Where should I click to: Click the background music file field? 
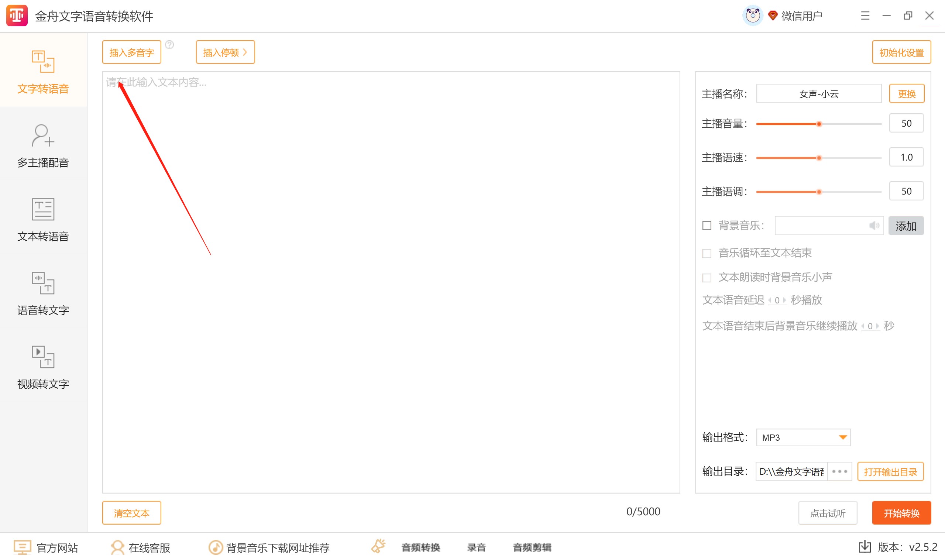[x=829, y=226]
